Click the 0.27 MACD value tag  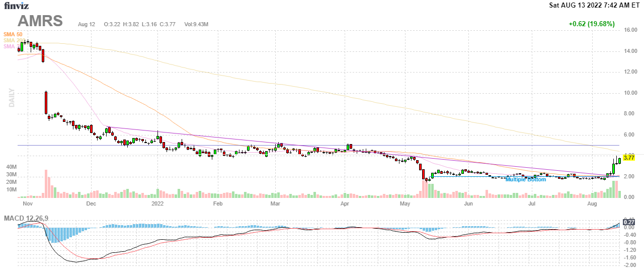tap(628, 222)
